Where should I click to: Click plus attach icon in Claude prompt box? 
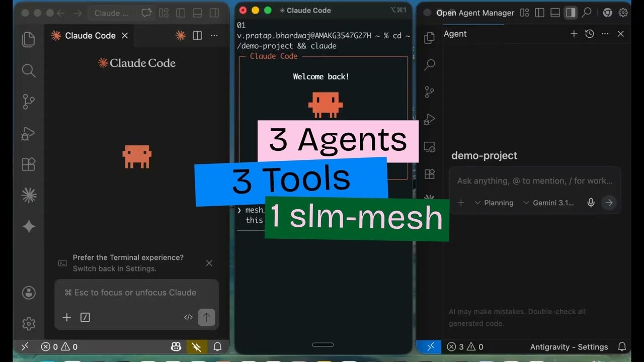pos(67,317)
